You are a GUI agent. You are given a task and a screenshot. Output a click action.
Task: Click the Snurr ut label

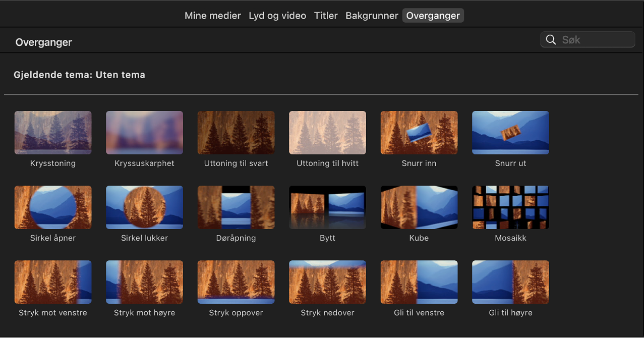pos(510,163)
